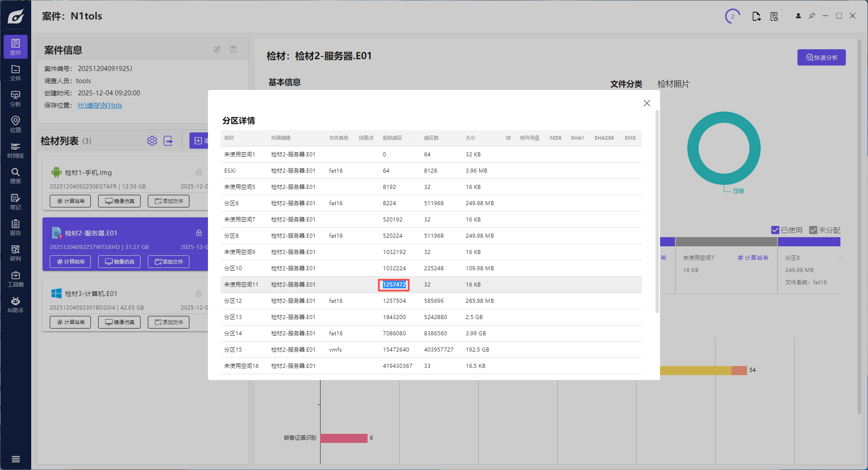The height and width of the screenshot is (470, 868).
Task: Click the 起始扇区 column header
Action: (x=392, y=138)
